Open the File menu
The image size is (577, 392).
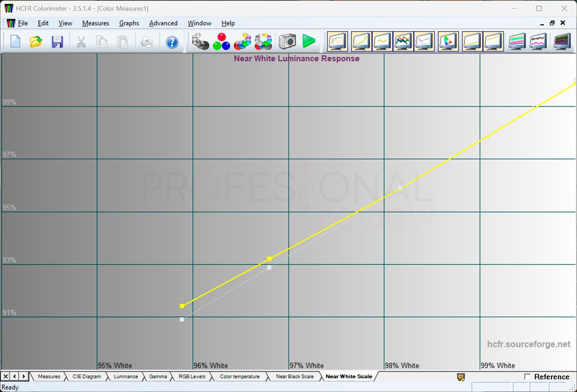point(23,23)
